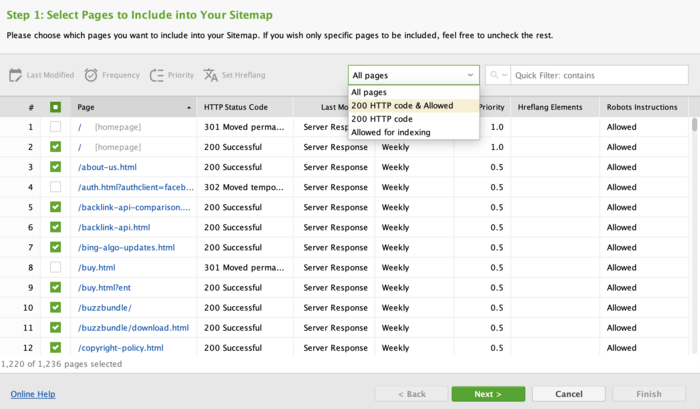Uncheck row 2, the 200 homepage
Screen dimensions: 700x409
[55, 147]
